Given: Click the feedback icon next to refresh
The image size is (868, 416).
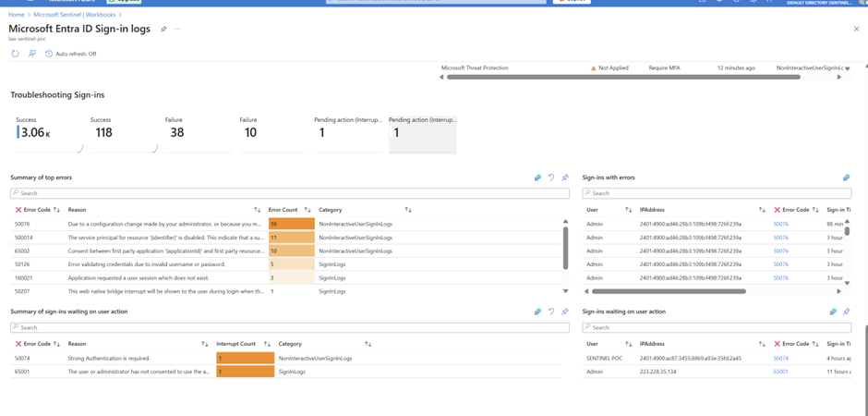Looking at the screenshot, I should (x=32, y=54).
